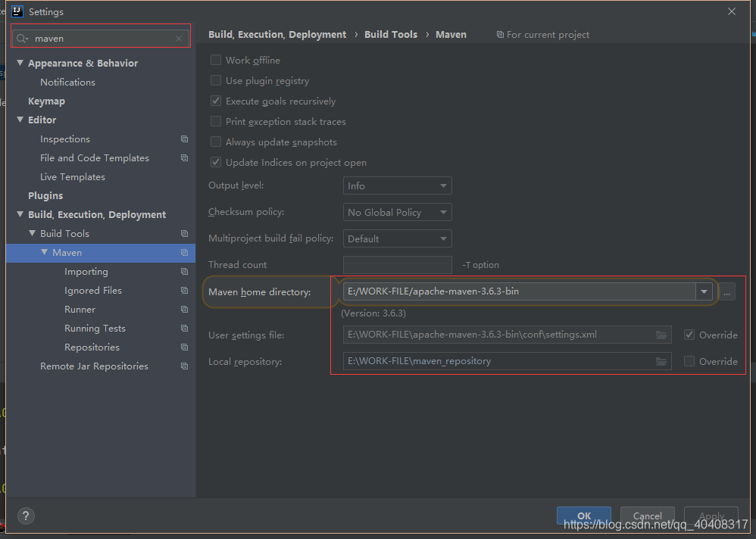Collapse the Build Tools node
Viewport: 756px width, 539px height.
(x=33, y=233)
